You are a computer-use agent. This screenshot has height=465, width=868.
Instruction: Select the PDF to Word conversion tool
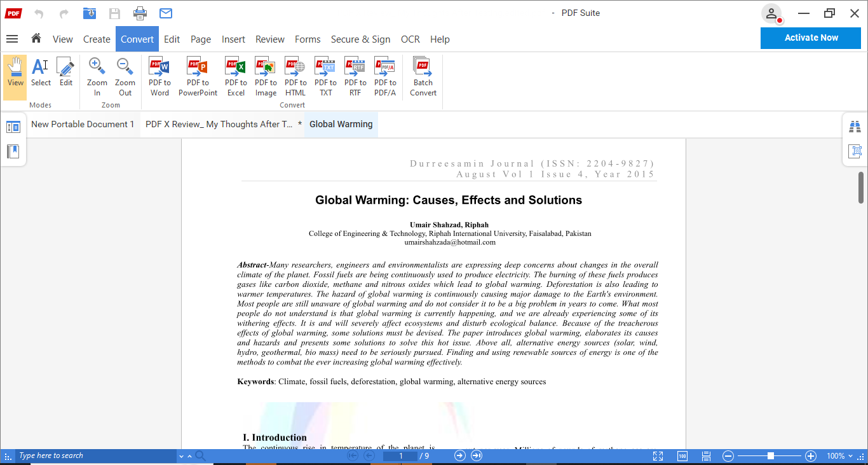159,76
